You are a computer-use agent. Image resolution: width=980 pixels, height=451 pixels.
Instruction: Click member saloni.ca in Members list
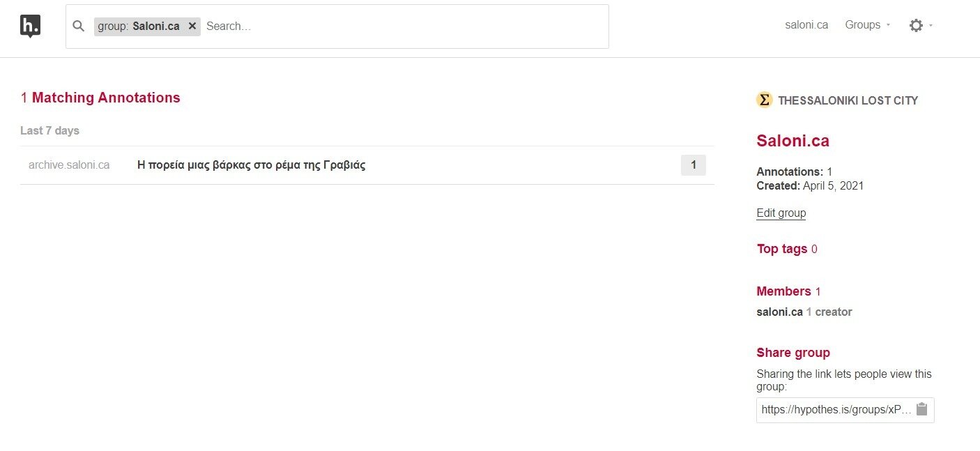[x=779, y=312]
